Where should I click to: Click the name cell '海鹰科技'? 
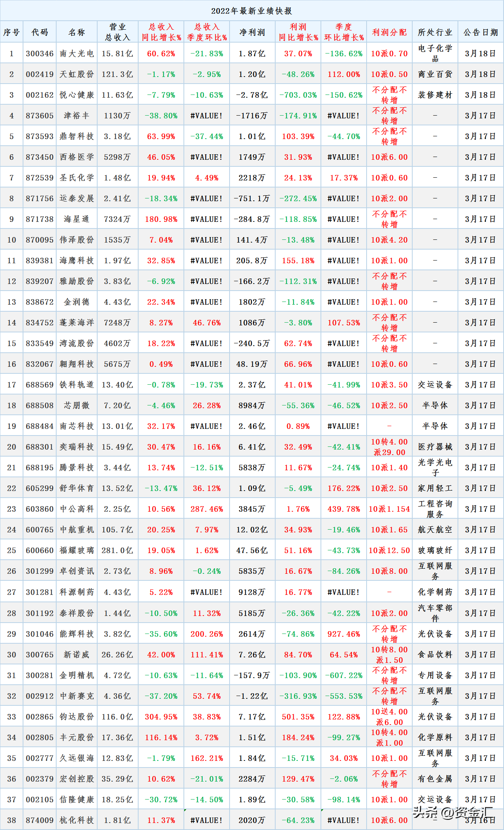77,261
